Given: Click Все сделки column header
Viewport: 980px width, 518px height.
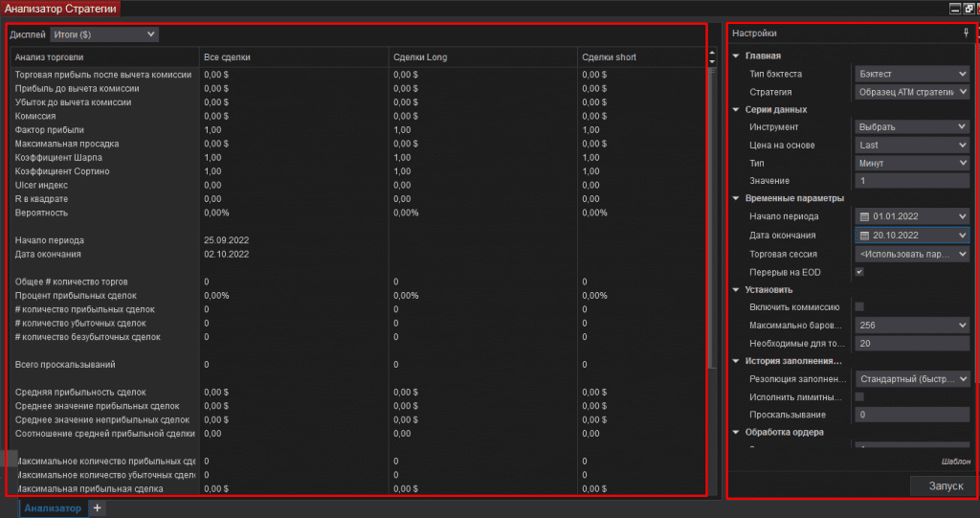Looking at the screenshot, I should coord(294,56).
